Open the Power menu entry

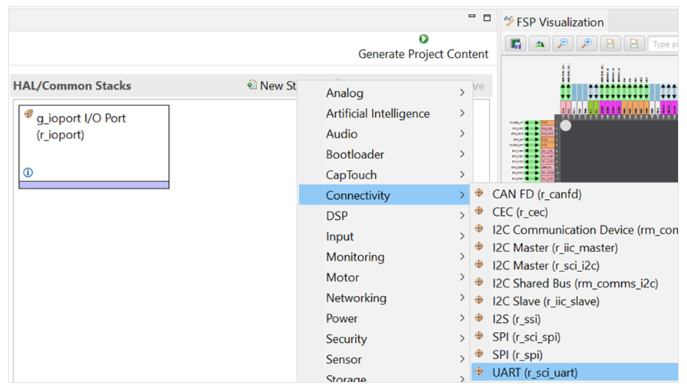pyautogui.click(x=384, y=318)
